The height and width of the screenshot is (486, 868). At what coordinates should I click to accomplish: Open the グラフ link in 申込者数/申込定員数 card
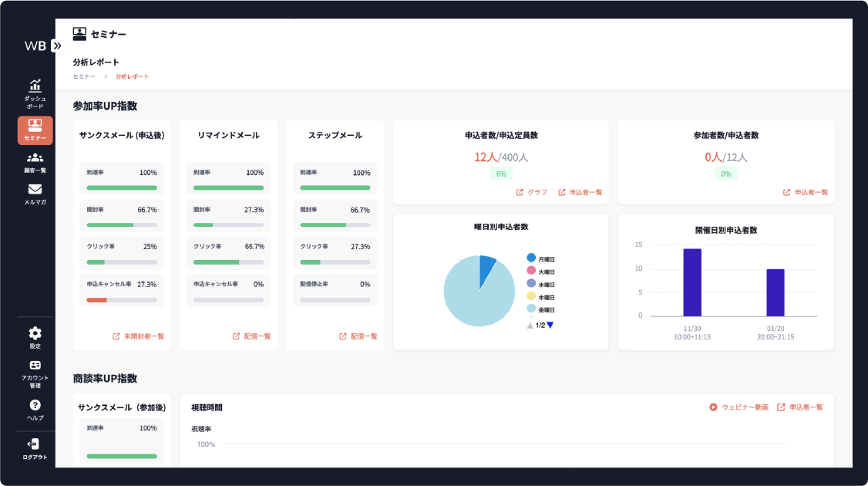pos(532,192)
